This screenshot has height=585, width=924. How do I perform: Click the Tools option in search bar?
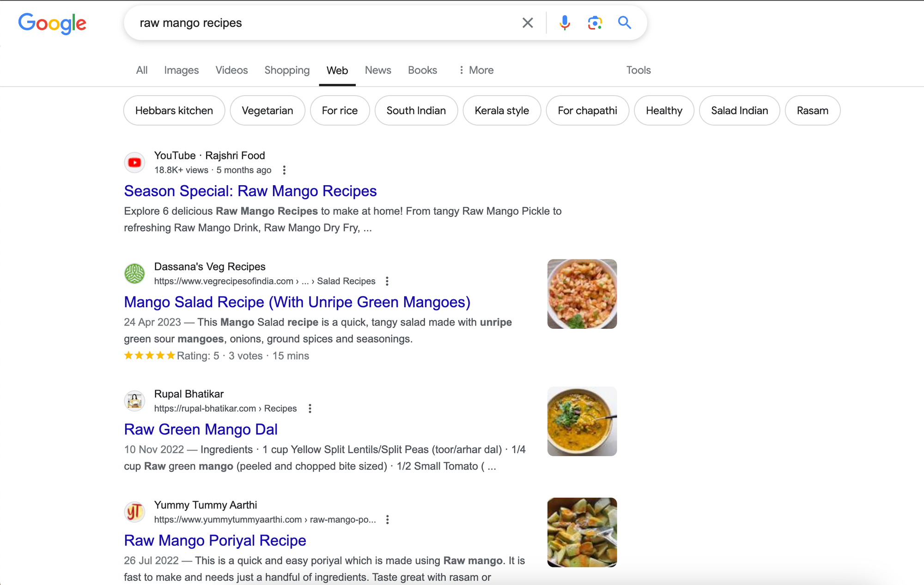tap(638, 70)
